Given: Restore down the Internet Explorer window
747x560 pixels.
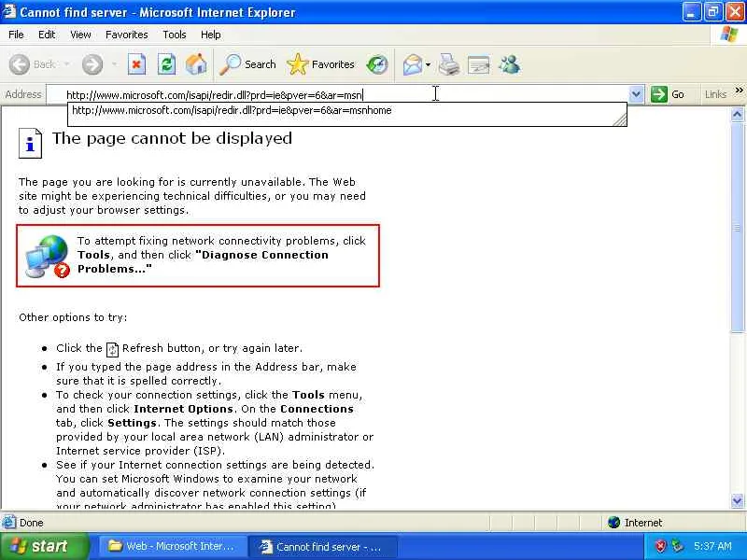Looking at the screenshot, I should [712, 12].
